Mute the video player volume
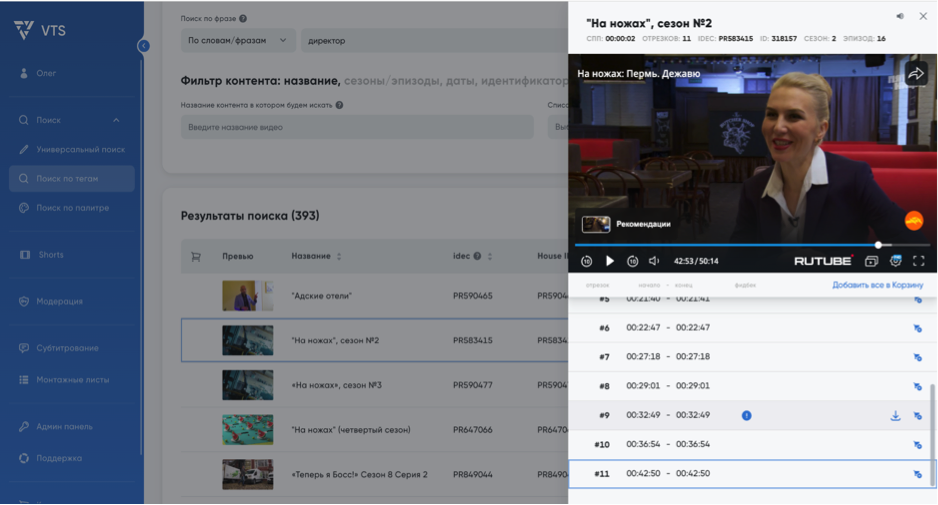Image resolution: width=938 pixels, height=505 pixels. pyautogui.click(x=654, y=261)
